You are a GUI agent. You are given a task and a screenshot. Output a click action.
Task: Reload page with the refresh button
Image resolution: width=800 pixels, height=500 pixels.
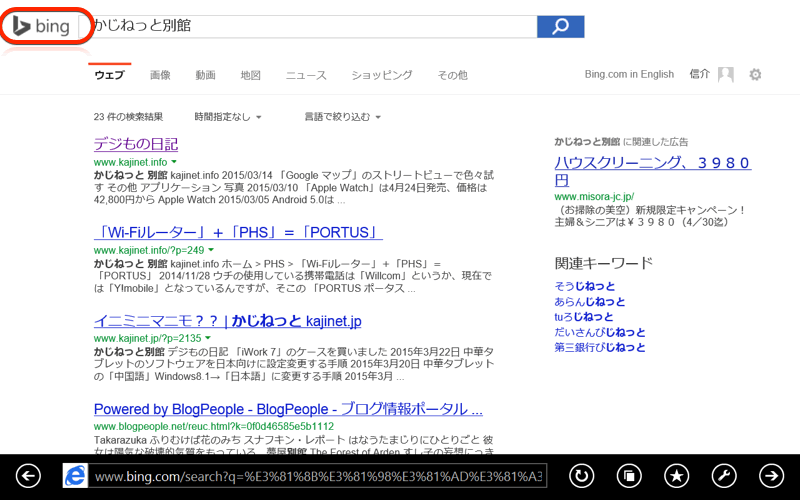(581, 475)
